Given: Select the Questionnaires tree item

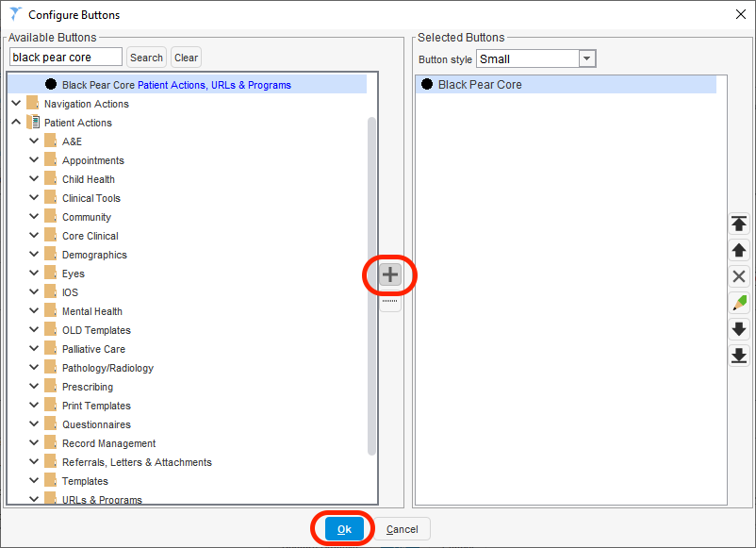Looking at the screenshot, I should point(96,424).
